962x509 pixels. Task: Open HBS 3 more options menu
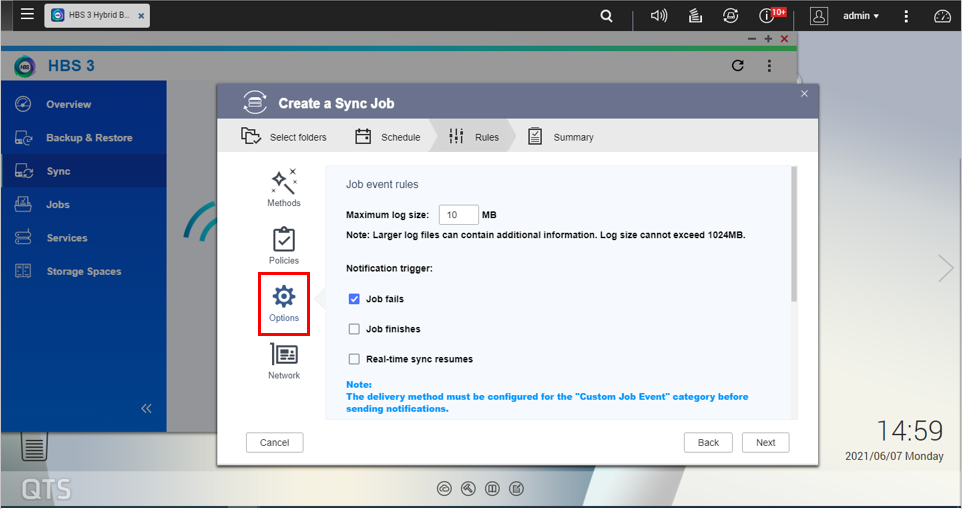769,66
